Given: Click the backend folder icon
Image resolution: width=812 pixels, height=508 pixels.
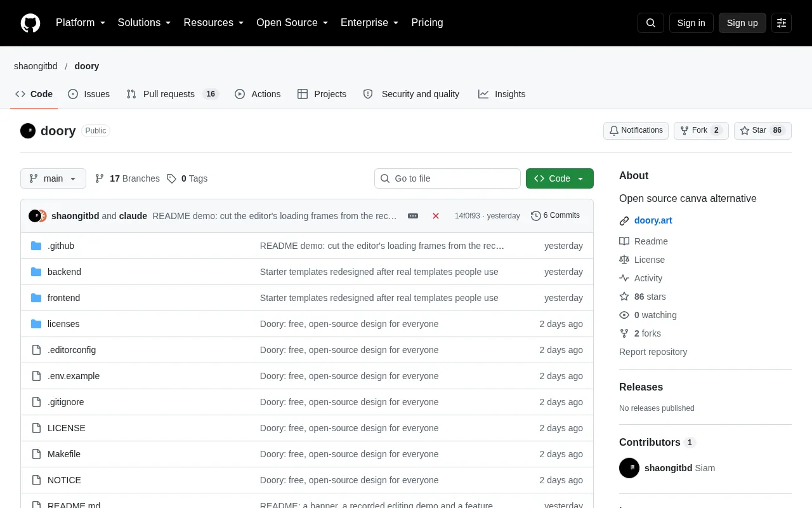Looking at the screenshot, I should [36, 272].
